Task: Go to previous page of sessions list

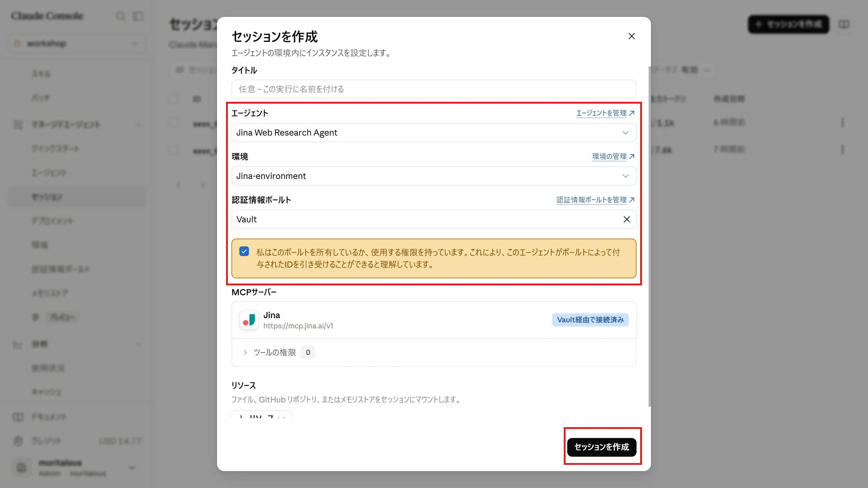Action: point(178,185)
